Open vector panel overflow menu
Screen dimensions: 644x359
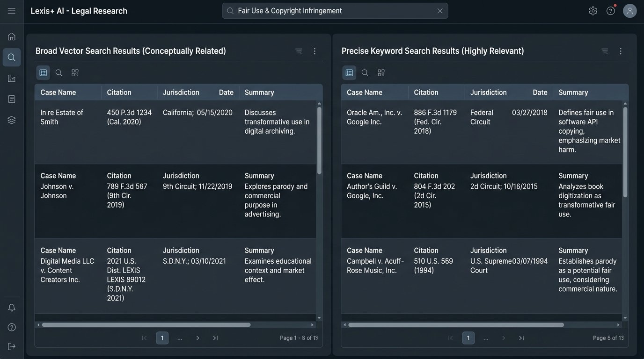(315, 51)
